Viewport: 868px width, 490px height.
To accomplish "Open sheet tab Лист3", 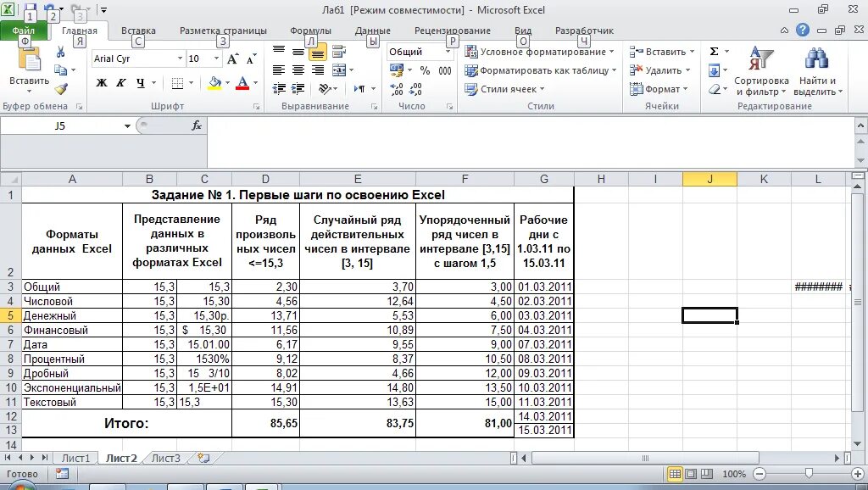I will point(165,459).
